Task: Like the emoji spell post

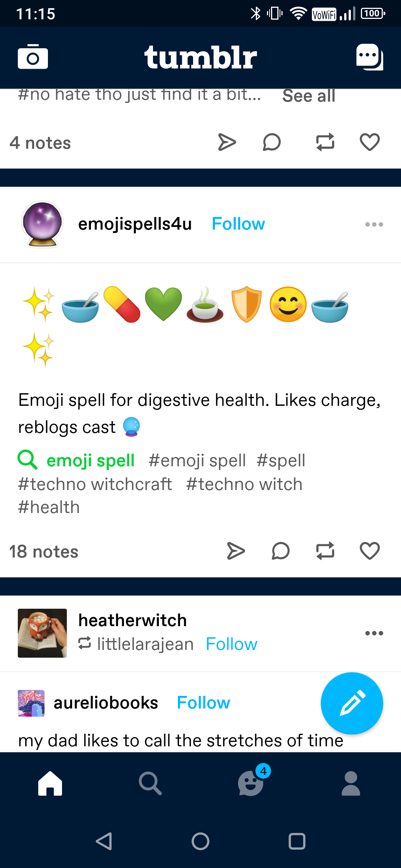Action: (x=370, y=551)
